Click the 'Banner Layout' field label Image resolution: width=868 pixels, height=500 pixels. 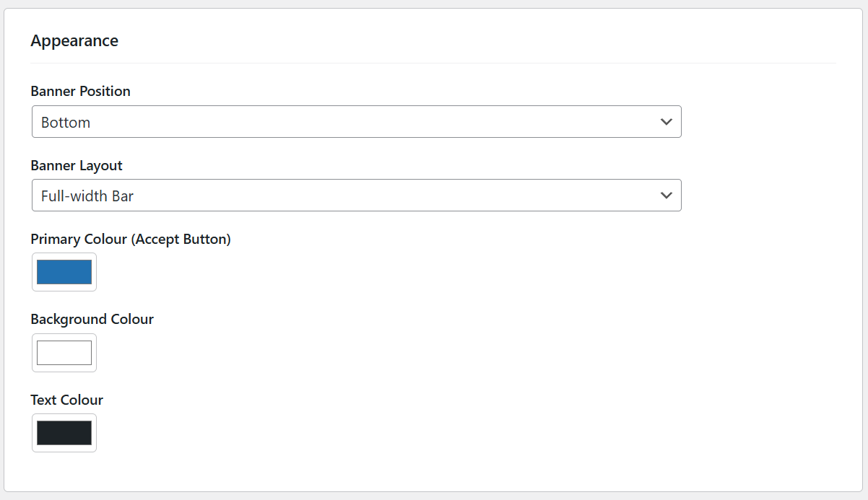click(77, 166)
